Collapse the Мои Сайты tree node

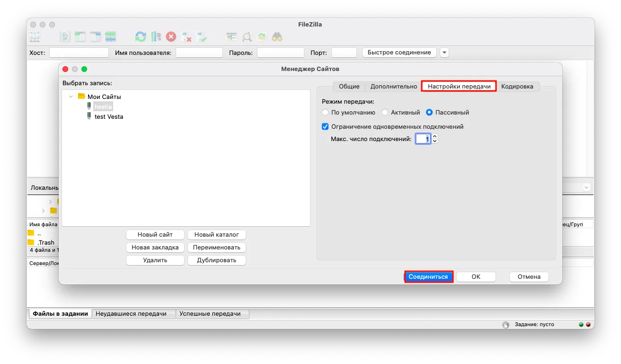tap(71, 97)
